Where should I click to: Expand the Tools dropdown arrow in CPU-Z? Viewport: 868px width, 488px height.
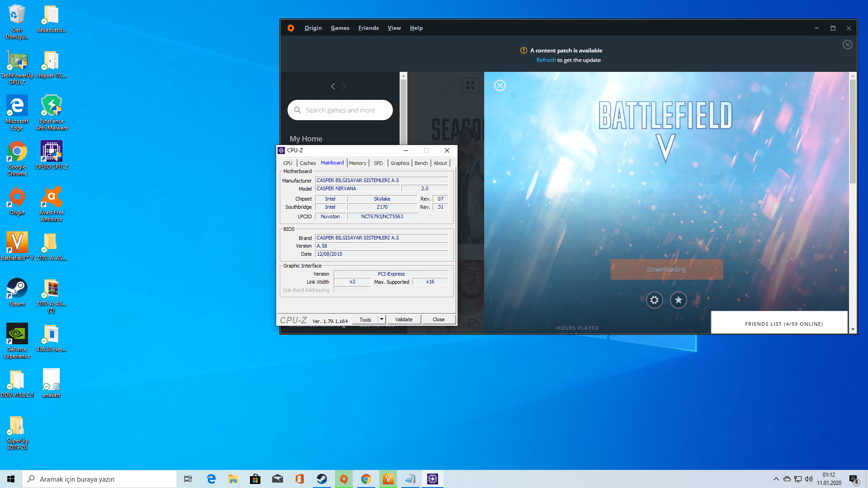pos(382,319)
